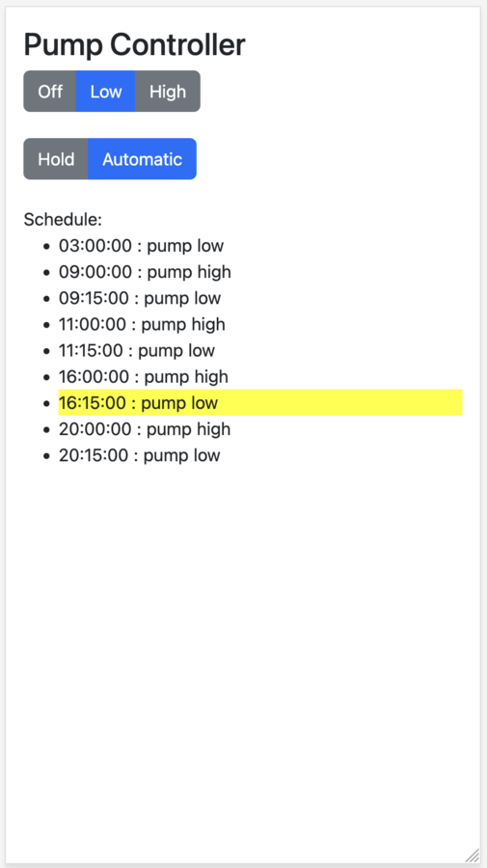This screenshot has height=868, width=487.
Task: Select the 20:00:00 pump high entry
Action: coord(145,428)
